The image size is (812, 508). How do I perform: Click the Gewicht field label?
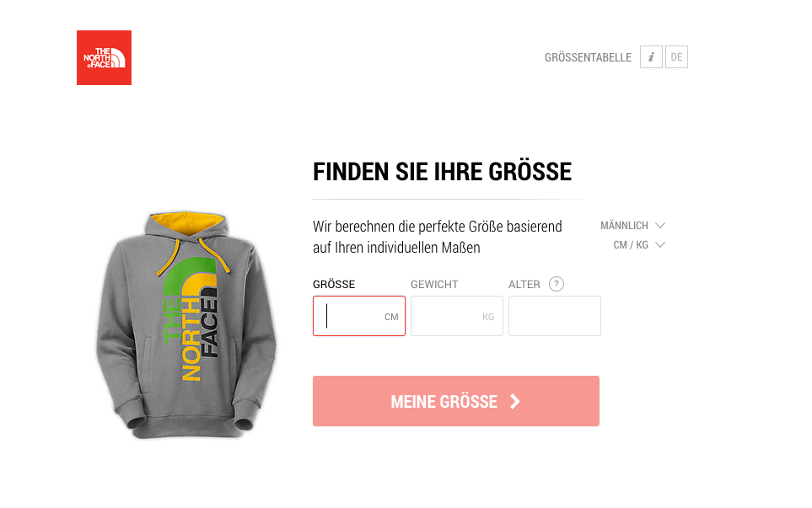click(x=434, y=285)
